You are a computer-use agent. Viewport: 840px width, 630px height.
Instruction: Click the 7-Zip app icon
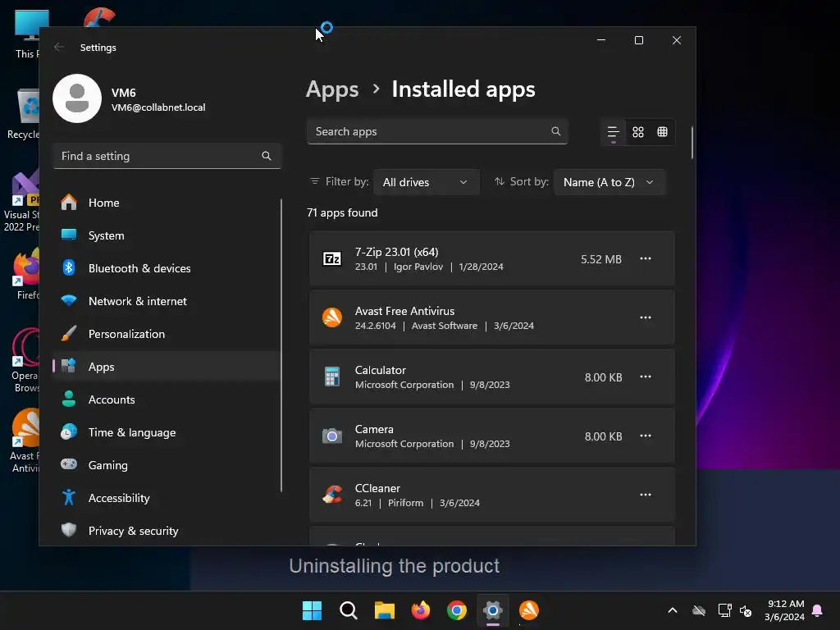[332, 258]
